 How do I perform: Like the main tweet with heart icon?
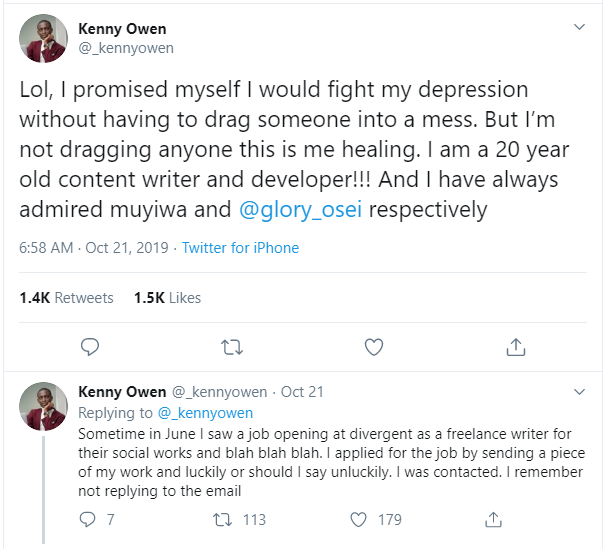[x=374, y=347]
